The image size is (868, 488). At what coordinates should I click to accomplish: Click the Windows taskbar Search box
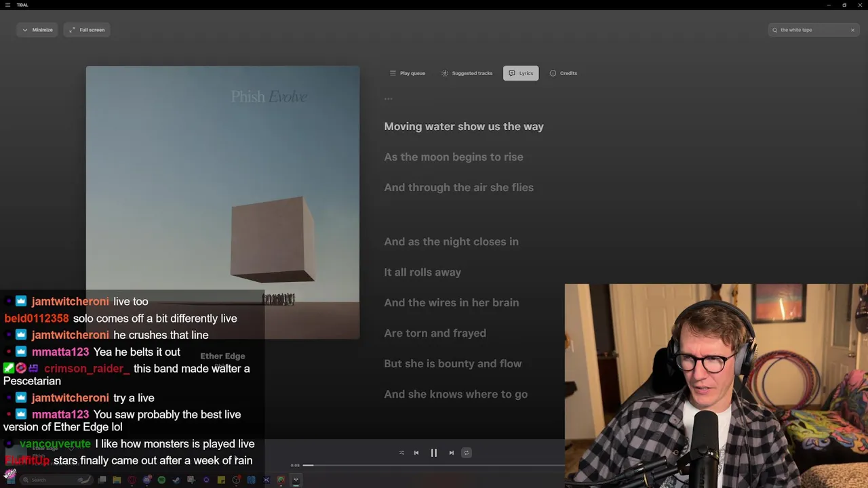(x=56, y=480)
